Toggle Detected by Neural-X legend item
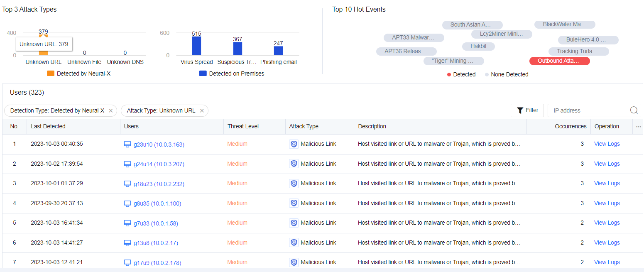 coord(79,74)
